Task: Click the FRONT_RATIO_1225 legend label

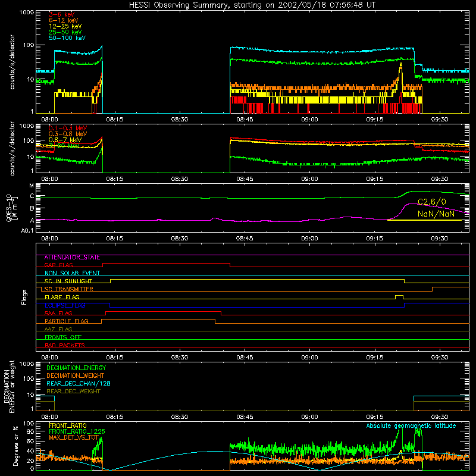Action: (x=77, y=431)
